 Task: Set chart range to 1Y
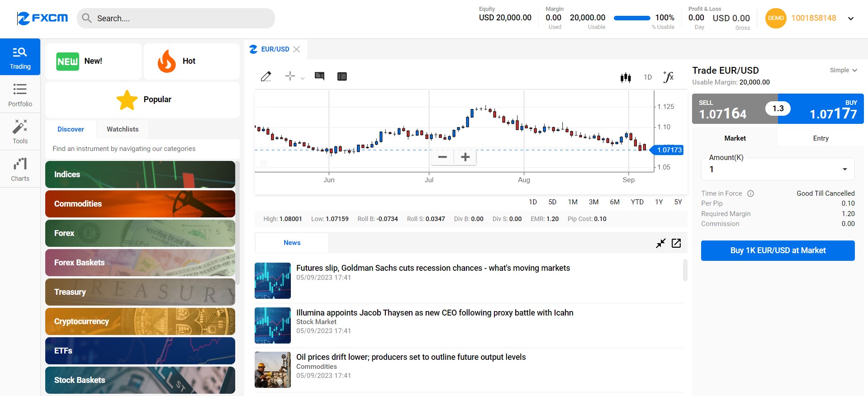click(659, 202)
